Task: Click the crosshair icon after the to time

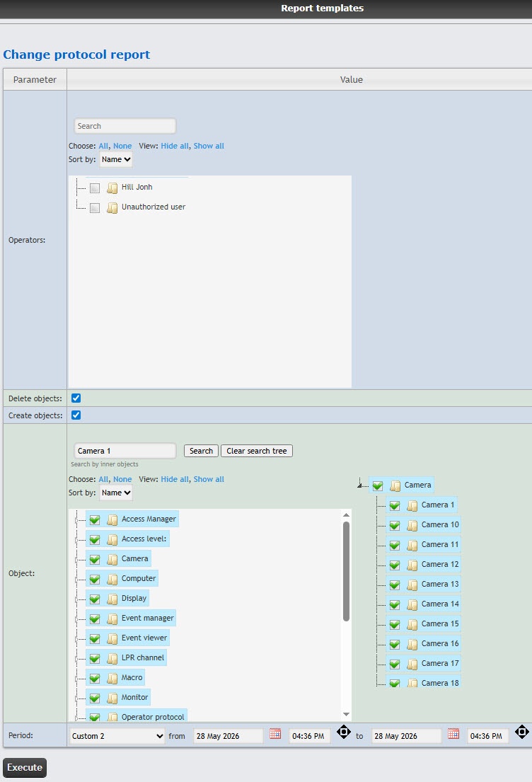Action: pyautogui.click(x=521, y=732)
